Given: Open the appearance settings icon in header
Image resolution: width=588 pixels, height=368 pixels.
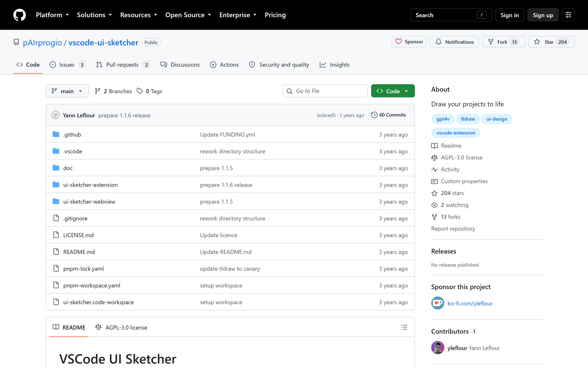Looking at the screenshot, I should 568,15.
